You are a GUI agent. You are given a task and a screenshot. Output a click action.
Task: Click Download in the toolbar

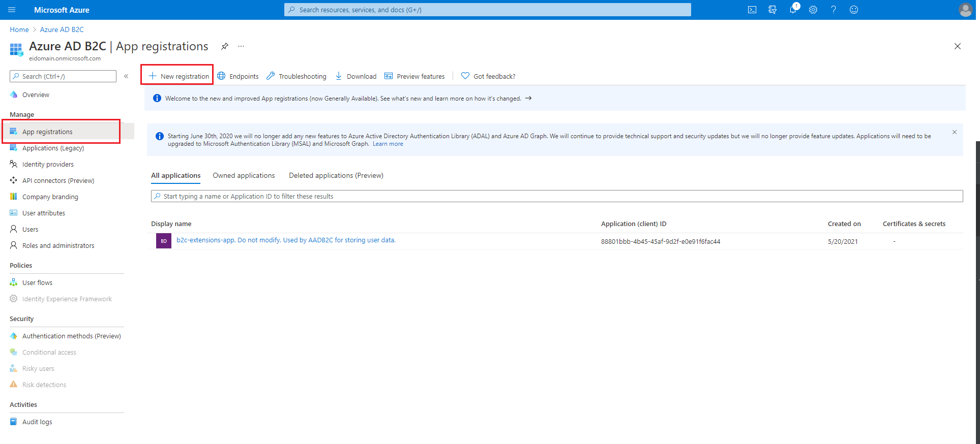[355, 76]
